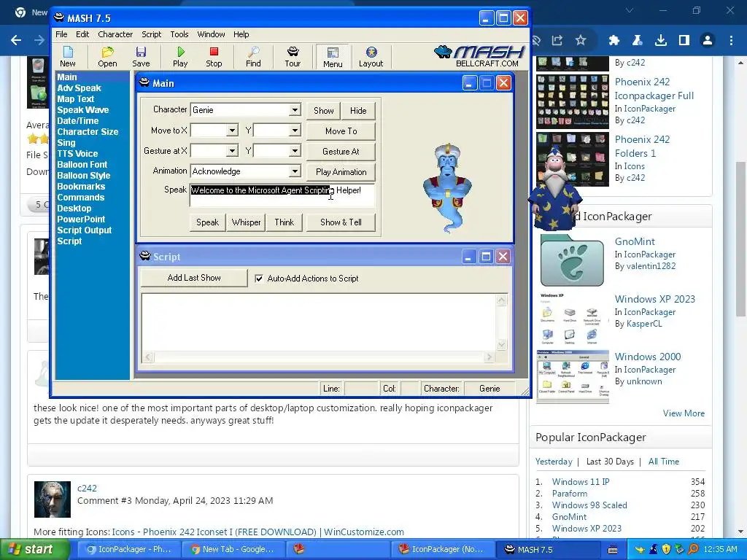The height and width of the screenshot is (560, 747).
Task: Open the Windows XP 2023 IconPackager thumbnail
Action: [x=572, y=319]
